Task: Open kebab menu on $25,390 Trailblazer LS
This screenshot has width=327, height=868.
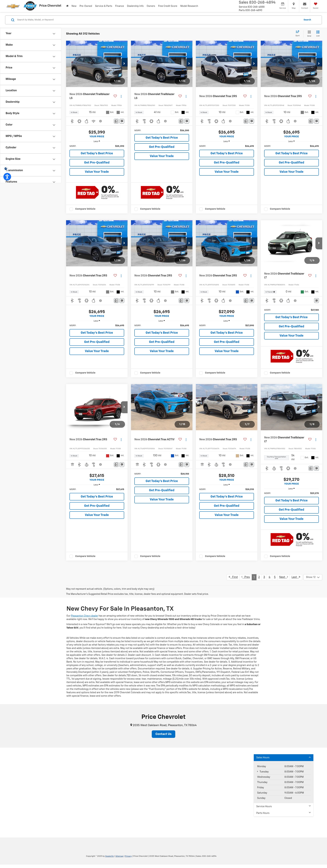Action: point(121,96)
